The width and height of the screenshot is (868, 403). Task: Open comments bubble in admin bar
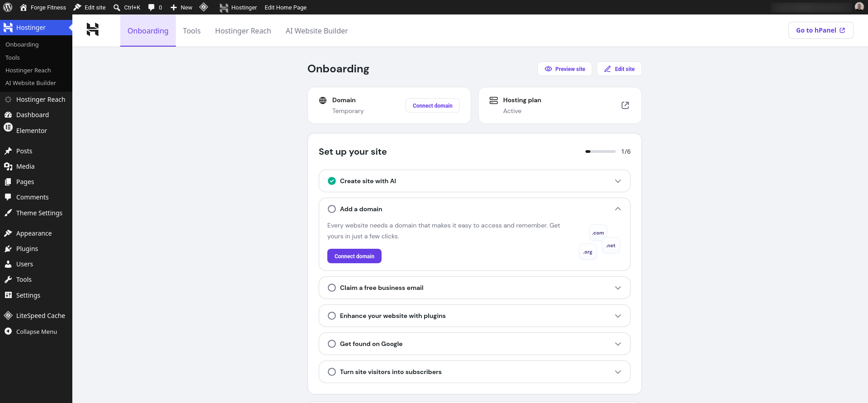coord(151,7)
